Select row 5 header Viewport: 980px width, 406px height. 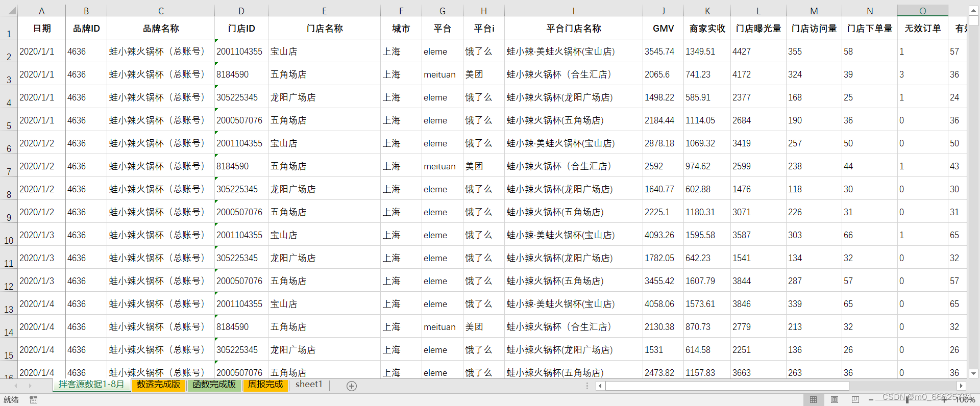(9, 120)
